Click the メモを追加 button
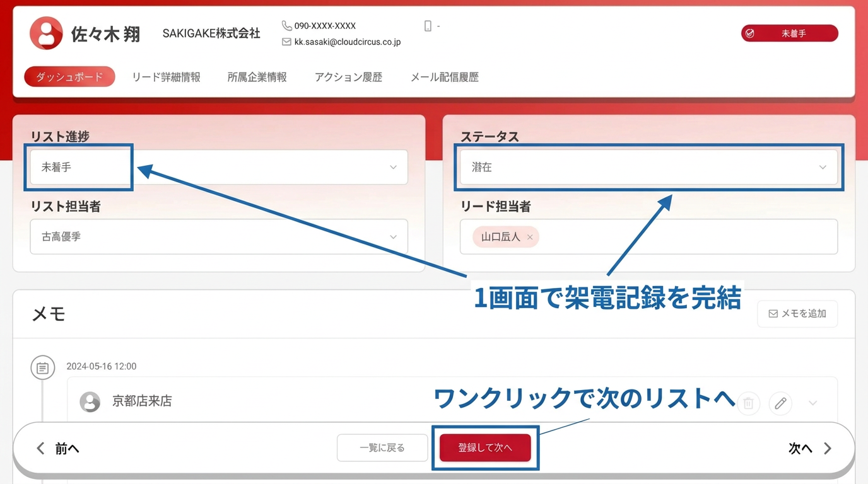Image resolution: width=868 pixels, height=484 pixels. tap(797, 313)
